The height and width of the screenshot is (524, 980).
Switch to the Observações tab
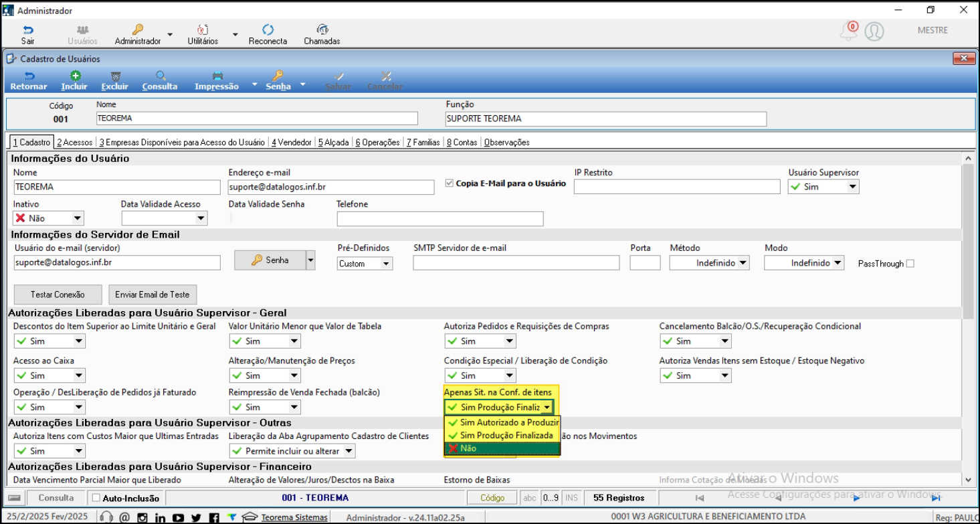(x=507, y=143)
